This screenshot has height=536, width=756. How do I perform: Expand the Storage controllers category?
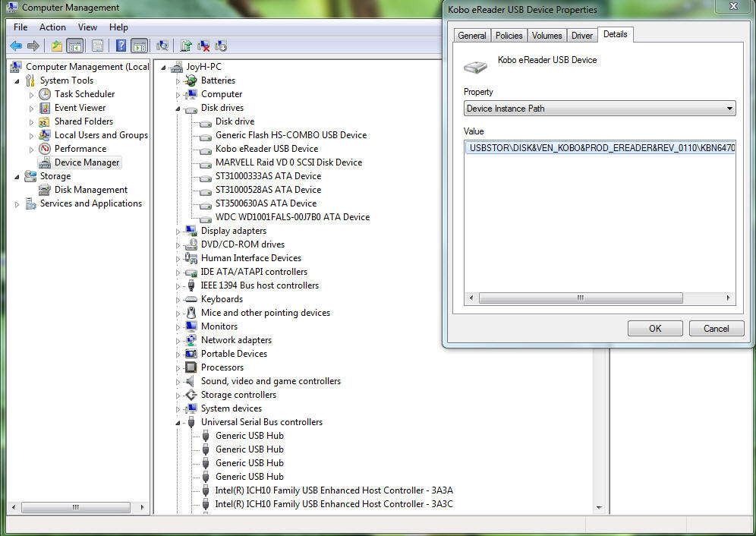[x=178, y=396]
